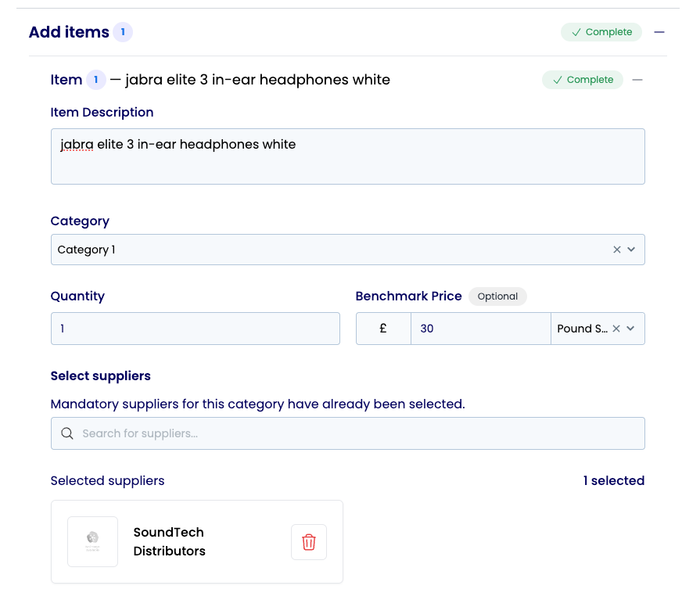
Task: Click the Add items Complete badge
Action: [x=601, y=32]
